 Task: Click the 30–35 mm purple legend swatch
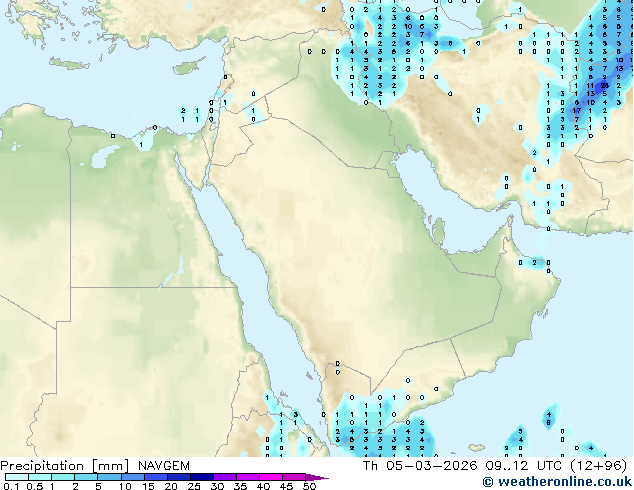(225, 477)
